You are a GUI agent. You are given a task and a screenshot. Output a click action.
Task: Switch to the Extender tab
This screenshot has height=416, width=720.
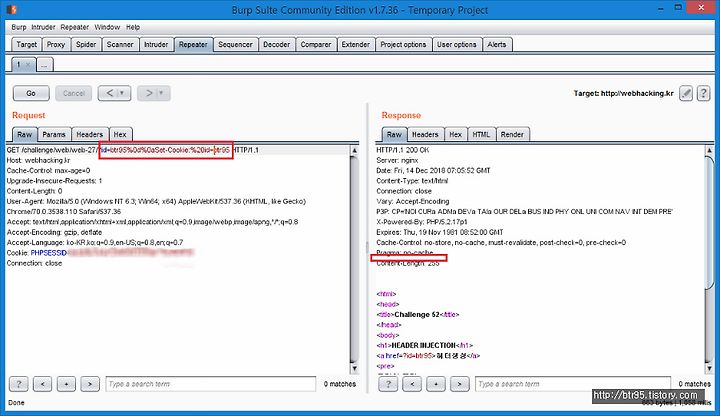point(356,45)
